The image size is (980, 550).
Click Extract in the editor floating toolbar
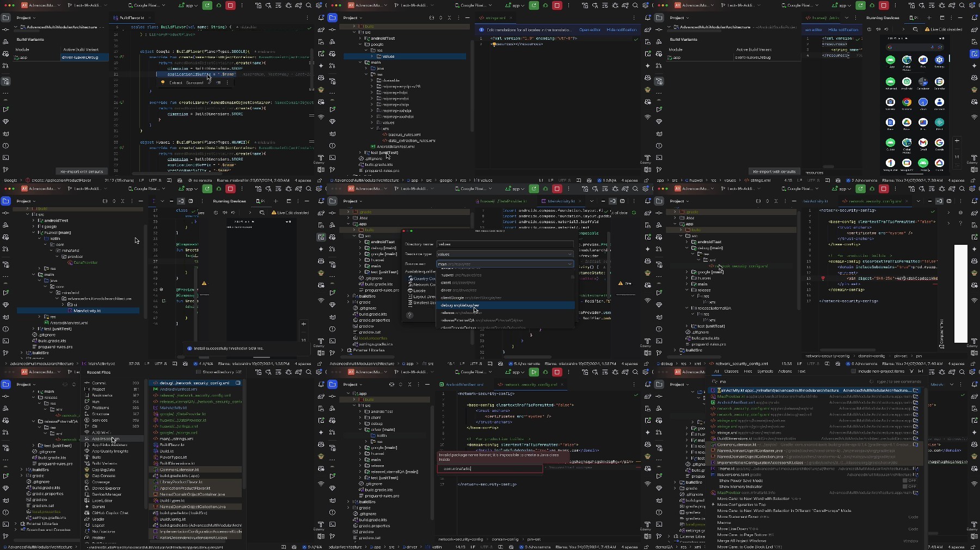[x=176, y=83]
